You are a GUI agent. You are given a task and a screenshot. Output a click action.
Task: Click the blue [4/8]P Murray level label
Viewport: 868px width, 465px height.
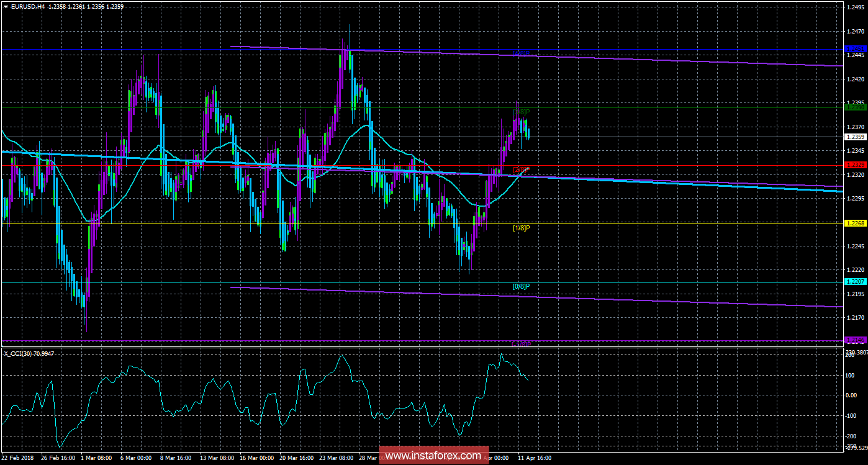pos(521,53)
